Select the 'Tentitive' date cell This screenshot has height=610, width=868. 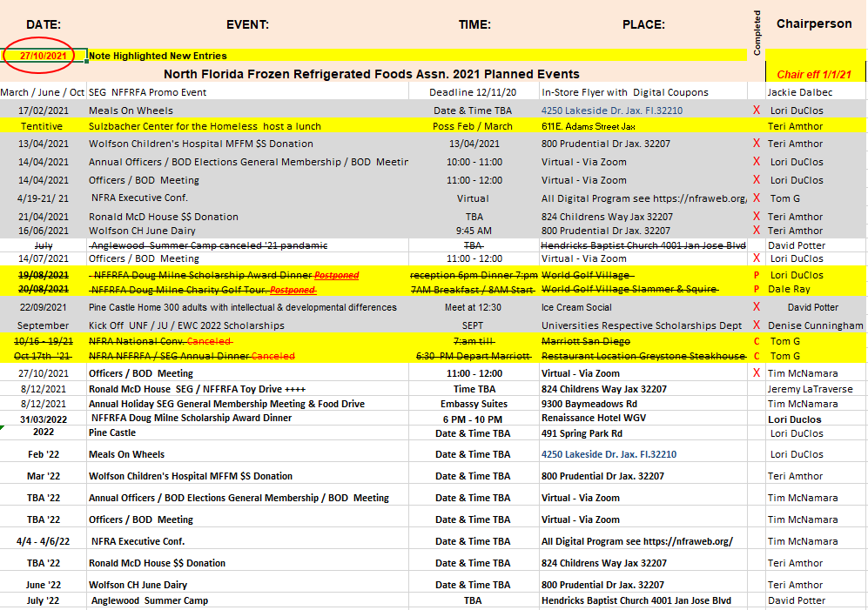[42, 126]
